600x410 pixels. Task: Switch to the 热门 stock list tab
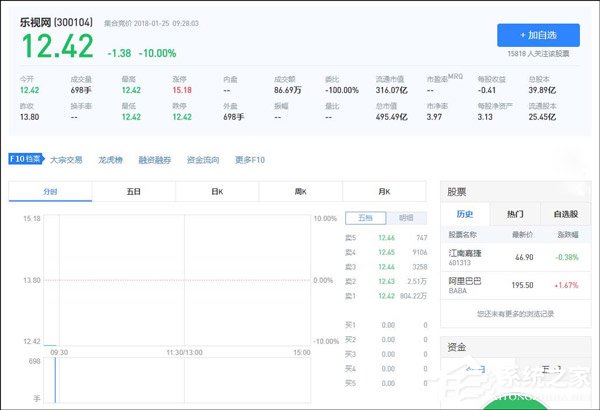(515, 214)
